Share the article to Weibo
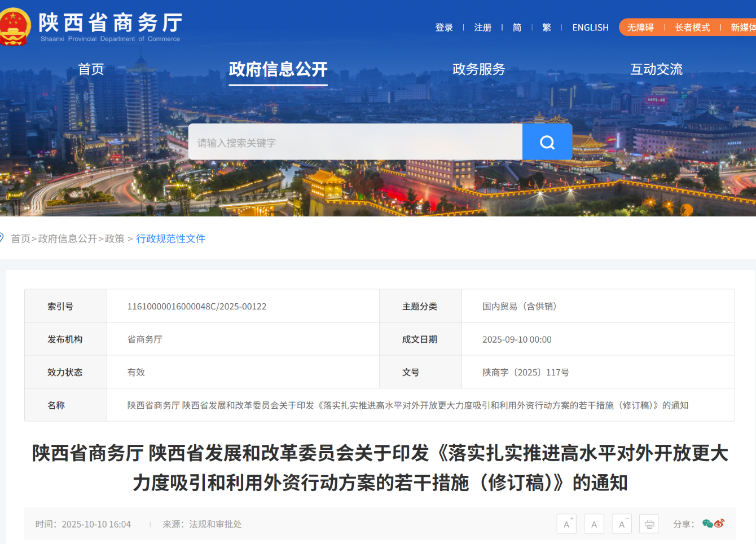This screenshot has height=544, width=756. point(719,524)
